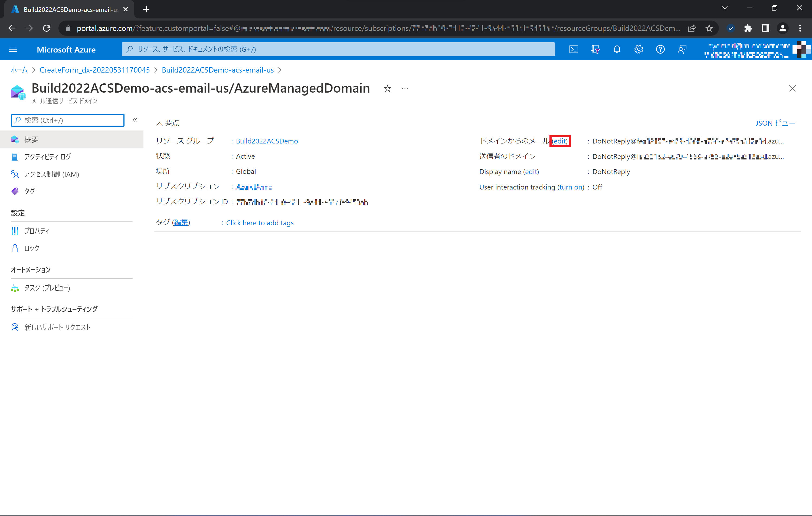The width and height of the screenshot is (812, 516).
Task: Open the browser tab search chevron
Action: pyautogui.click(x=725, y=8)
